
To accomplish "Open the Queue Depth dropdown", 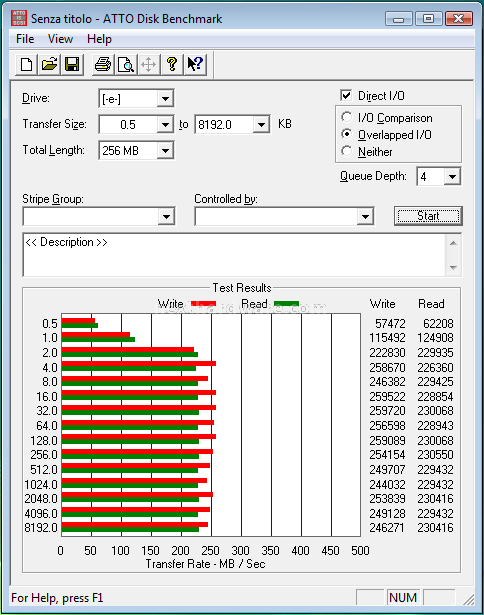I will point(452,176).
